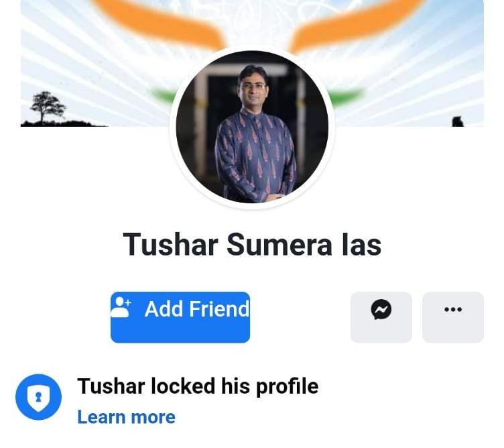Click the profile name Tushar Sumera Ias
Image resolution: width=504 pixels, height=448 pixels.
pyautogui.click(x=252, y=245)
